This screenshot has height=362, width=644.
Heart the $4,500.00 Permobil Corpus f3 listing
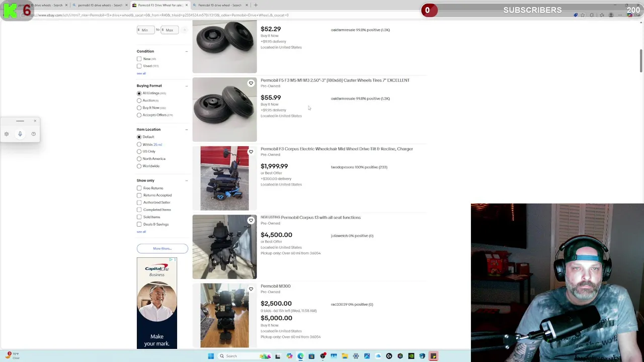[x=251, y=221]
